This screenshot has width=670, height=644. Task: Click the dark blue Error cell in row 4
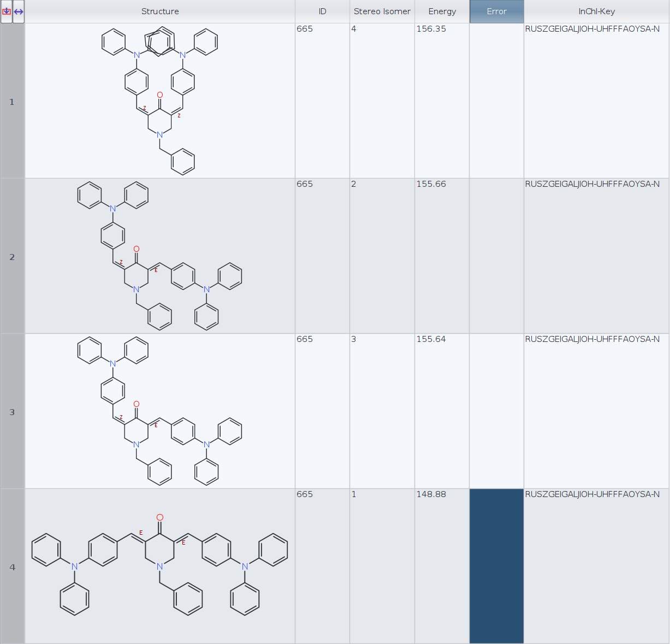click(496, 566)
